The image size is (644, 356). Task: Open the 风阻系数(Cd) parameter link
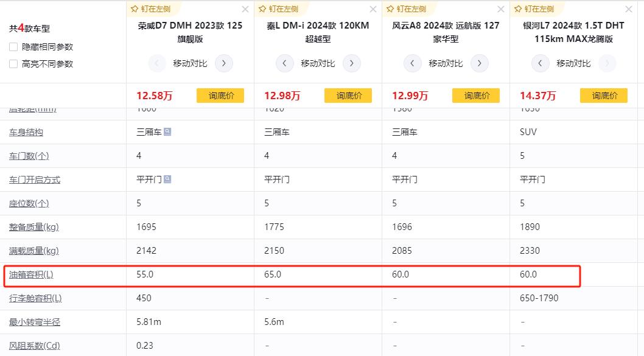(x=35, y=346)
